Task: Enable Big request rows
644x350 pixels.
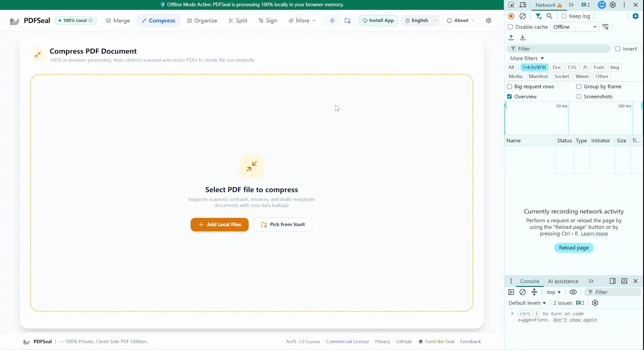Action: tap(510, 86)
